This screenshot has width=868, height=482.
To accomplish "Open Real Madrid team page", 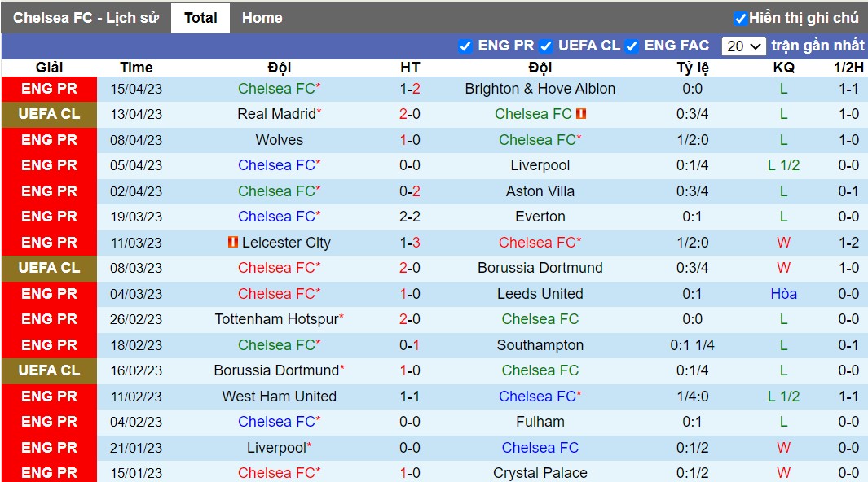I will (x=276, y=114).
